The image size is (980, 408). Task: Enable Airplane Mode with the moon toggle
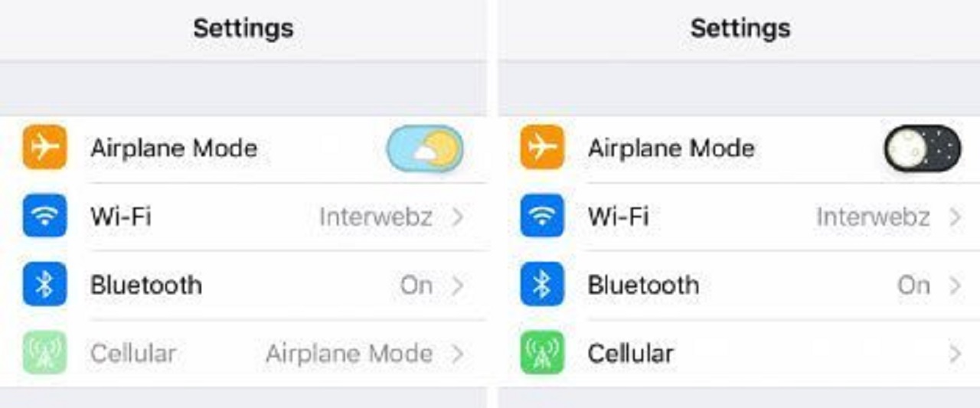(923, 149)
